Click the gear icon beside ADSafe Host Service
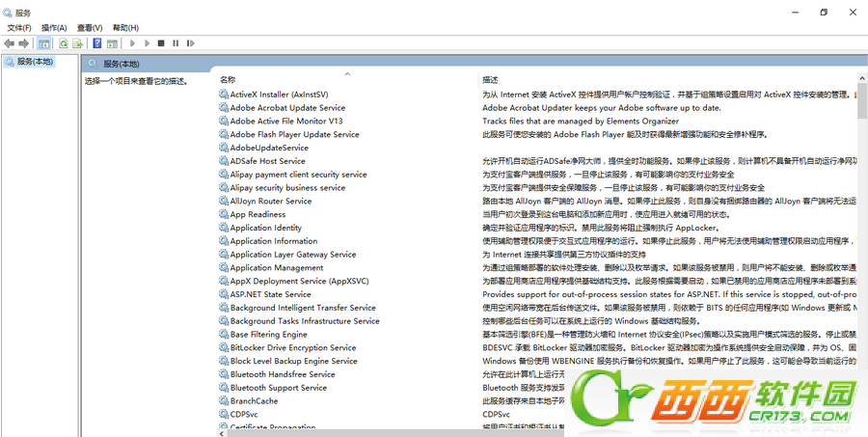The image size is (868, 437). pos(224,161)
